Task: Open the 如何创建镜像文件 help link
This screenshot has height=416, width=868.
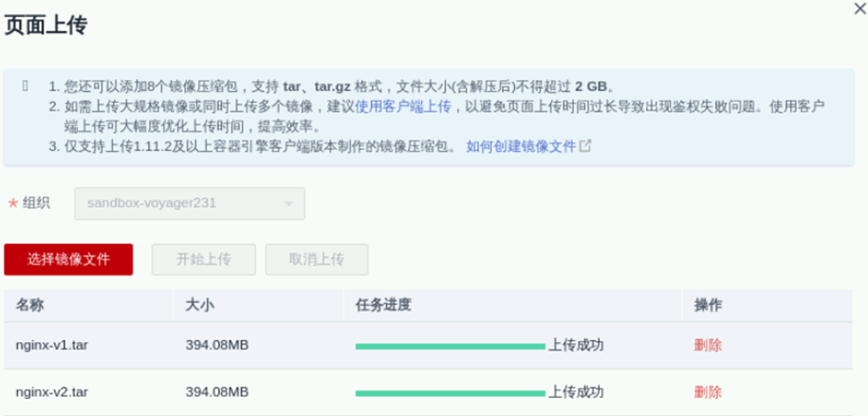Action: pyautogui.click(x=521, y=146)
